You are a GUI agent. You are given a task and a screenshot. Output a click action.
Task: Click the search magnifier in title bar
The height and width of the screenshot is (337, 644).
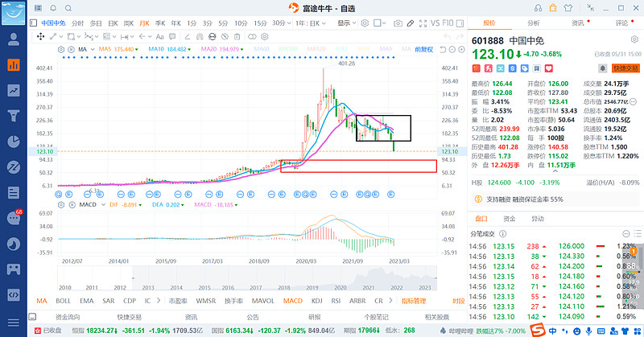click(68, 8)
